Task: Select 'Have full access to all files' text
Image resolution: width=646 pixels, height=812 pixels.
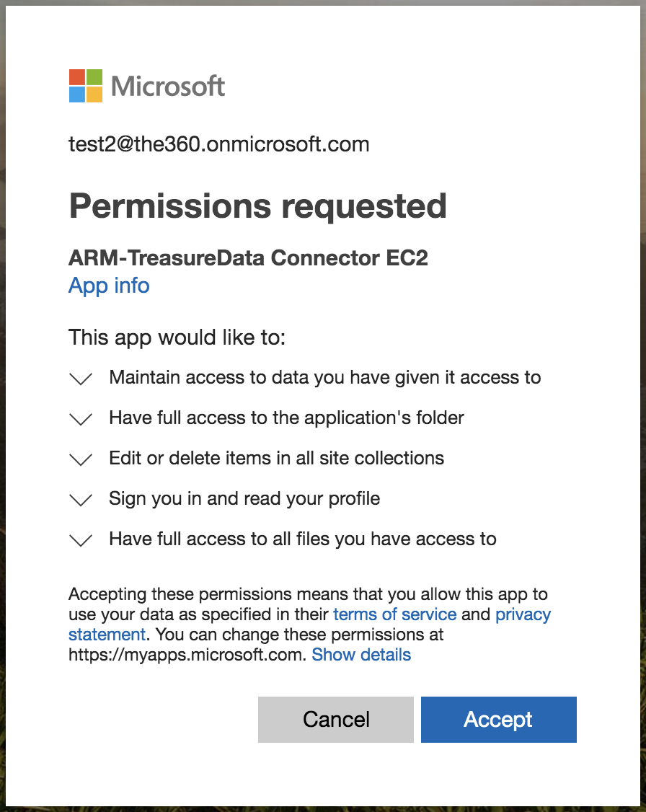Action: click(x=302, y=539)
